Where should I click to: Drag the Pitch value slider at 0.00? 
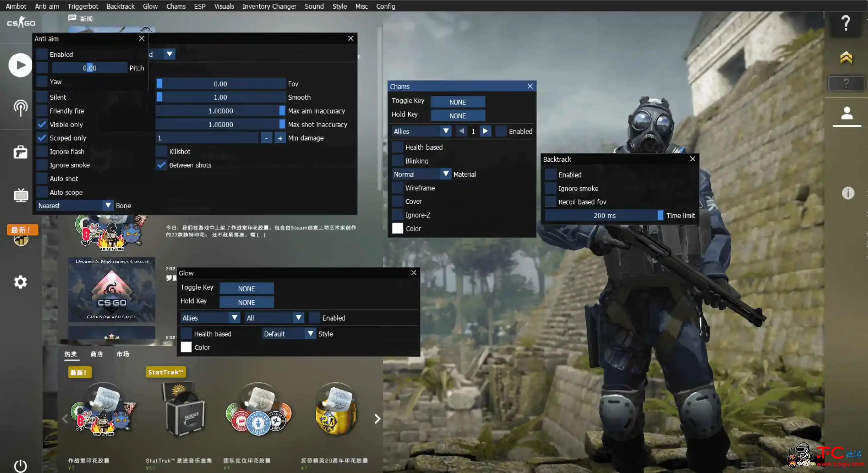(89, 68)
